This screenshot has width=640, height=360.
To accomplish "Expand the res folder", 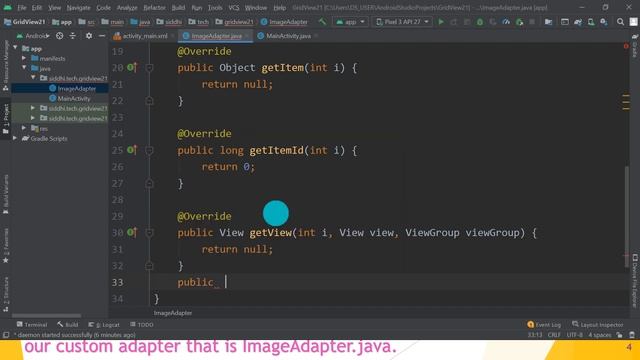I will coord(24,128).
